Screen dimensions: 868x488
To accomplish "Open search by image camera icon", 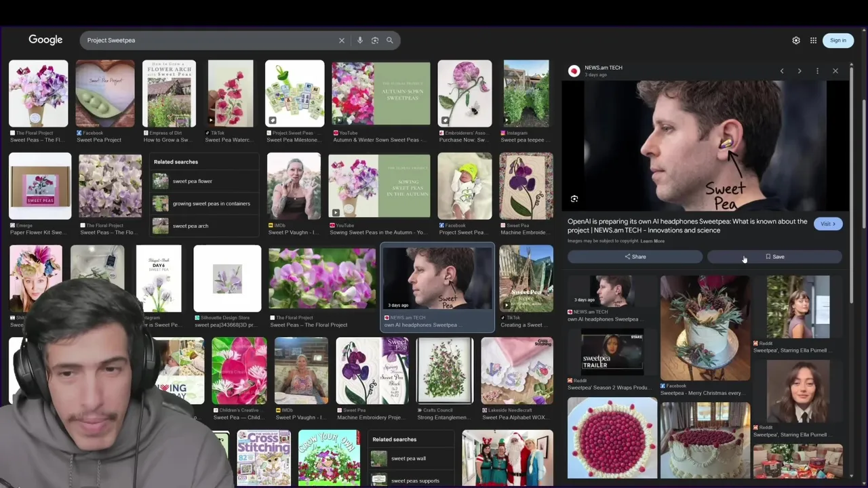I will click(x=374, y=41).
